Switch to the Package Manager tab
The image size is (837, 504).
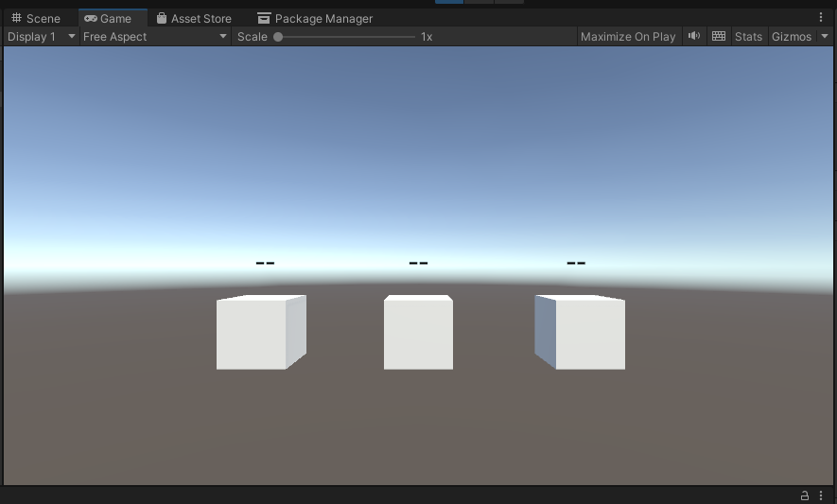[323, 18]
